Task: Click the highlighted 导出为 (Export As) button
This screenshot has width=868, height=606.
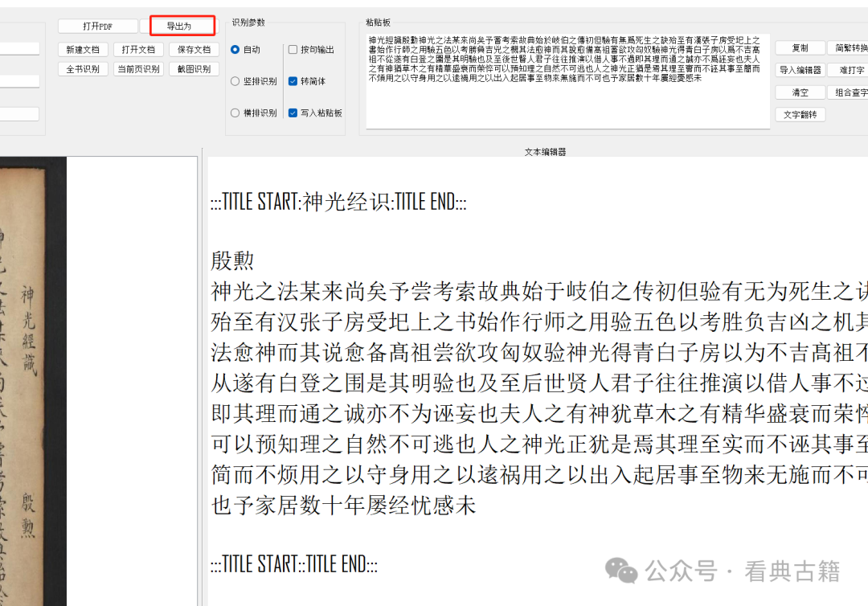Action: point(181,25)
